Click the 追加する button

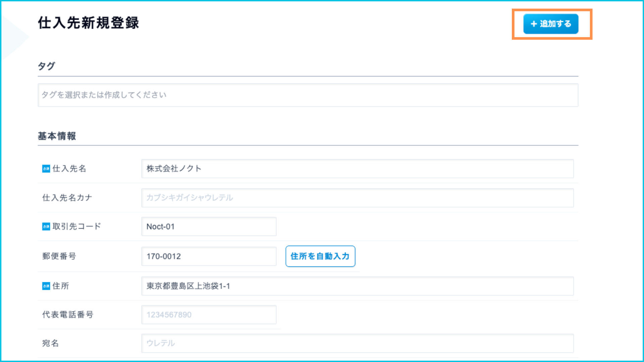click(550, 24)
